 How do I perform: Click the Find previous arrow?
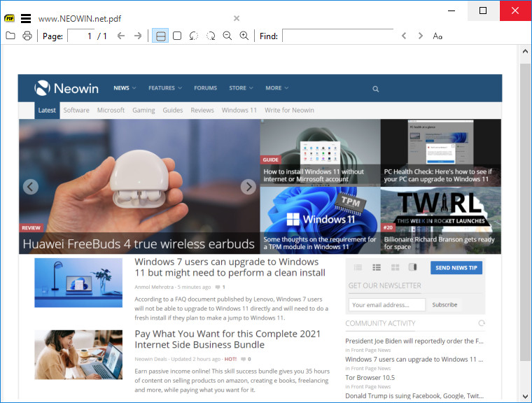coord(404,36)
